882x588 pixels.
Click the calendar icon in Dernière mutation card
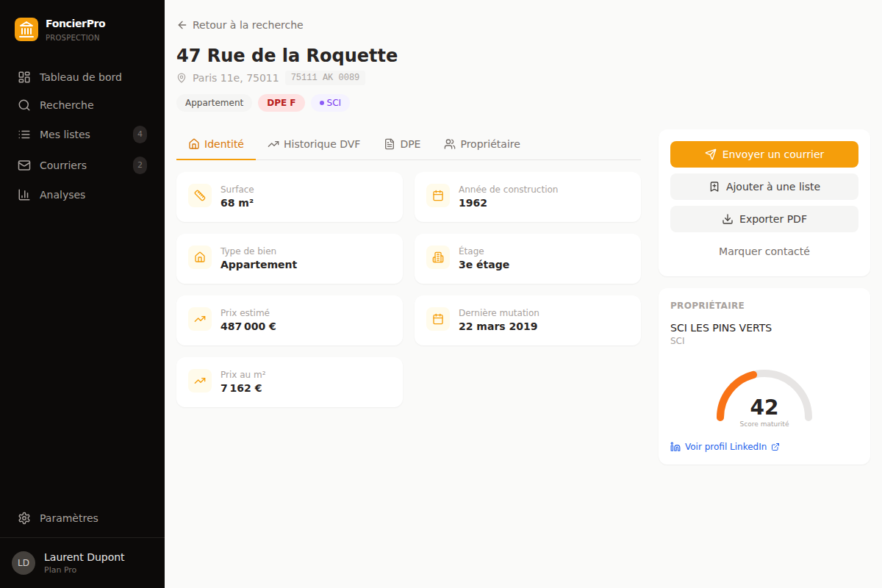pyautogui.click(x=438, y=319)
